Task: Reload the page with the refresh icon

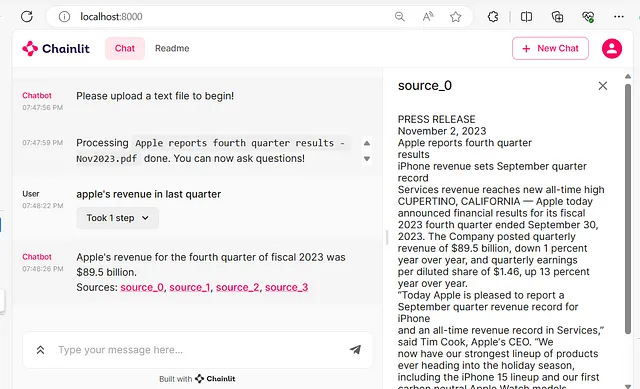Action: click(x=27, y=17)
